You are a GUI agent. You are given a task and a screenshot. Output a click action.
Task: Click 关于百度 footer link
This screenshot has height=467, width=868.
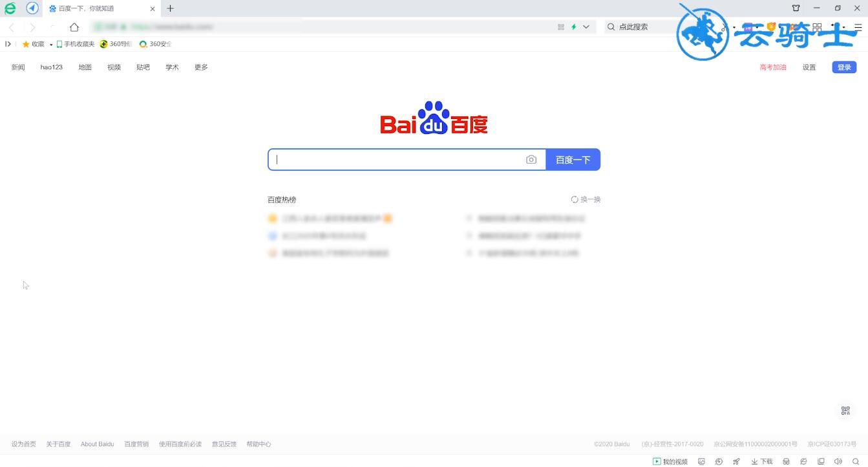click(58, 444)
